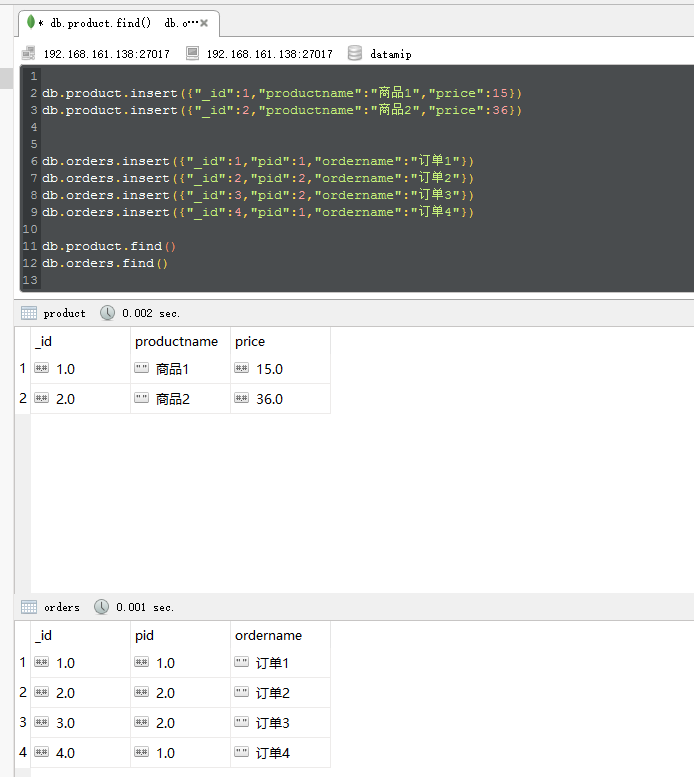Select the db.product.find() shell tab

point(119,23)
